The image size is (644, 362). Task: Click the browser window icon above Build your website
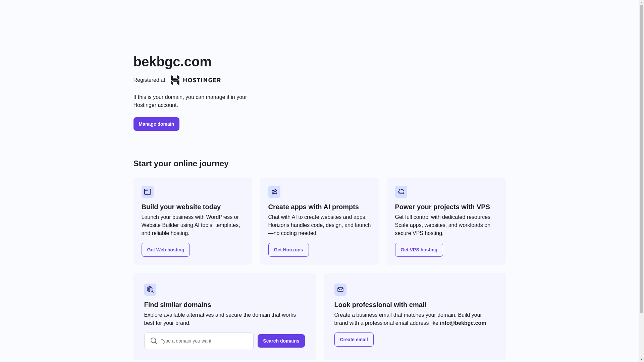pos(147,192)
